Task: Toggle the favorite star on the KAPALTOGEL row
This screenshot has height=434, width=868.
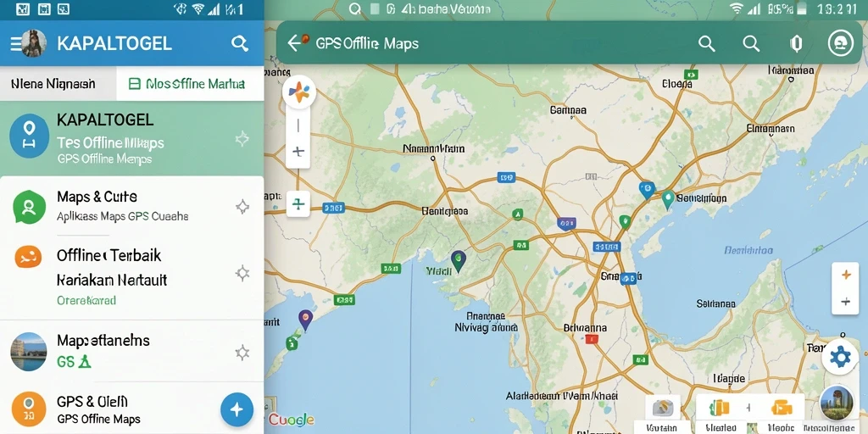Action: (x=242, y=138)
